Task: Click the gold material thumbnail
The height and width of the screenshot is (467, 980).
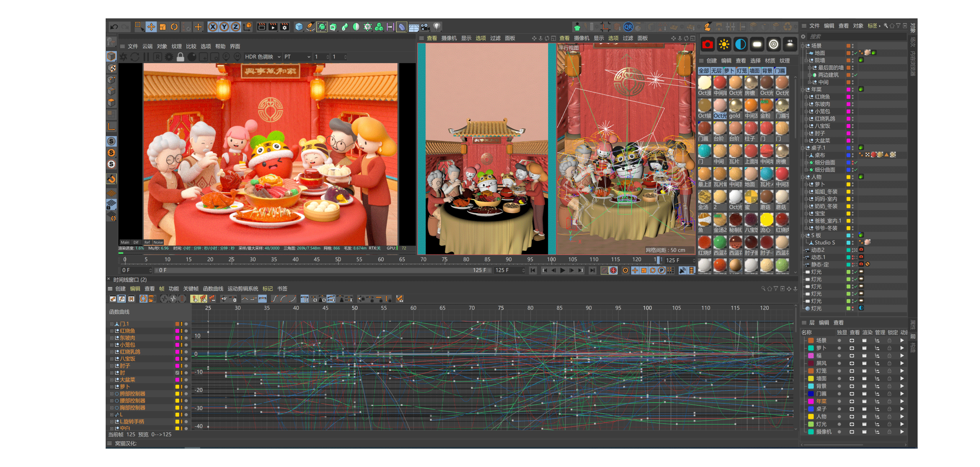Action: 735,106
